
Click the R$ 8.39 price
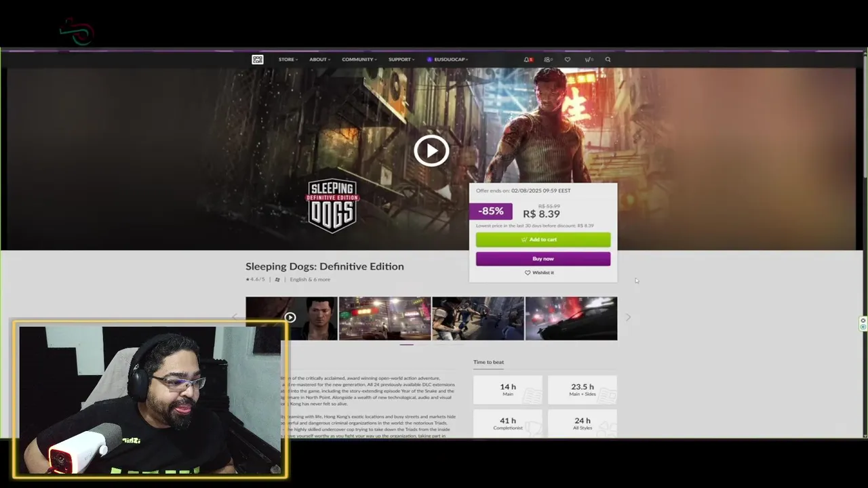click(541, 214)
